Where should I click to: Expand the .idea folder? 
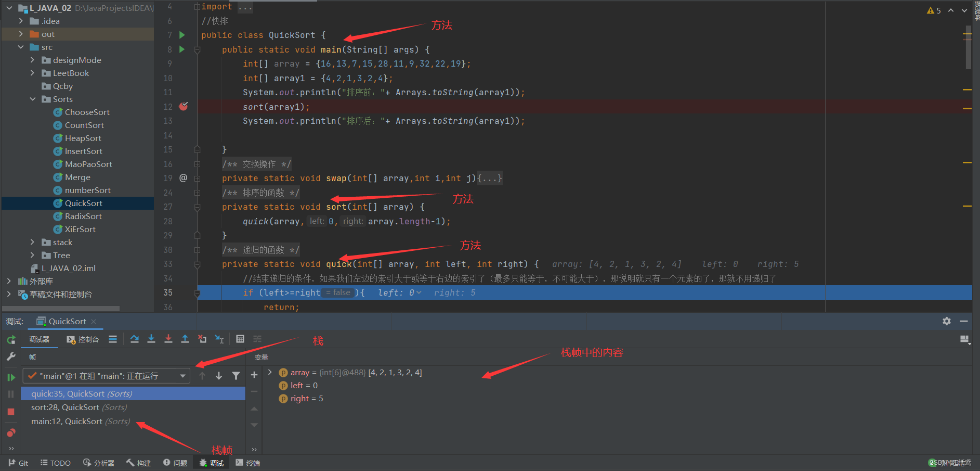pos(21,21)
